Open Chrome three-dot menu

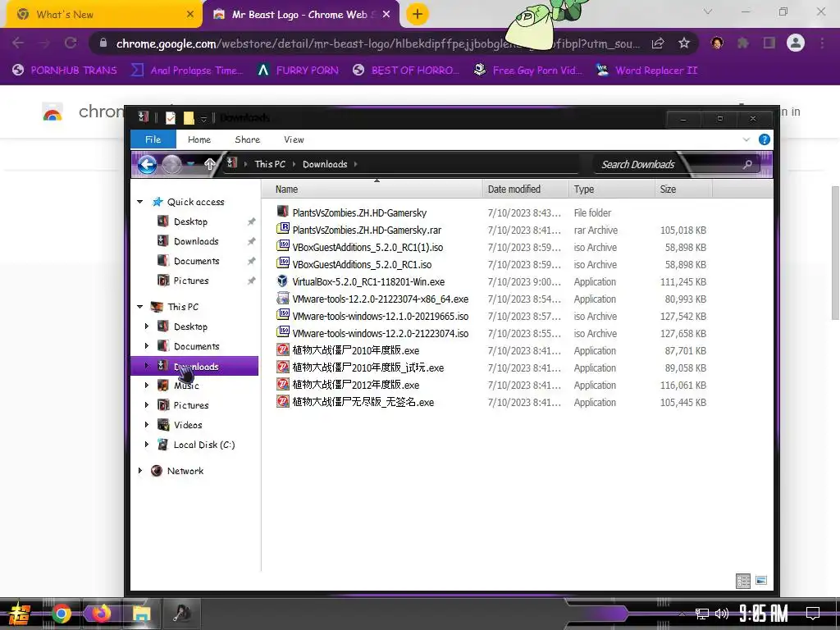822,43
